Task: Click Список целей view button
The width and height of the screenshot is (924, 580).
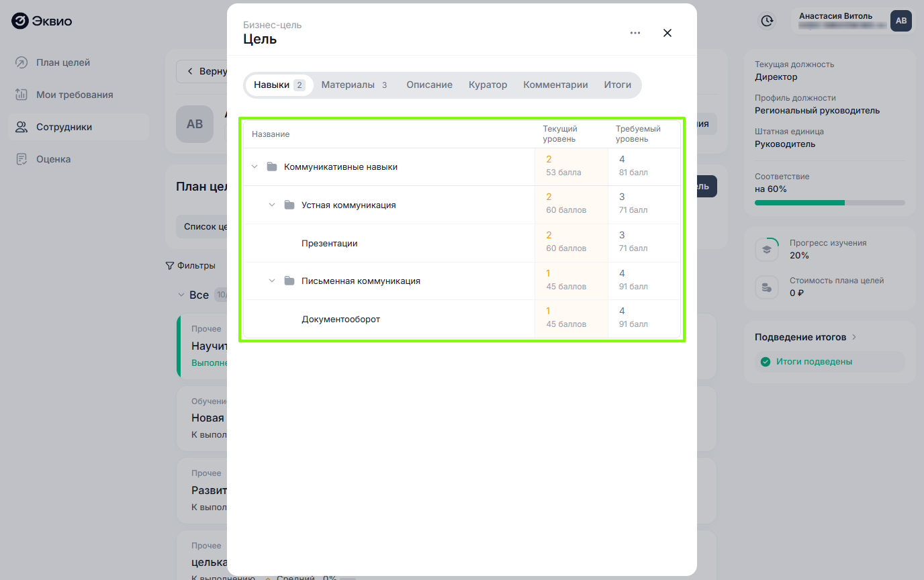Action: point(202,227)
